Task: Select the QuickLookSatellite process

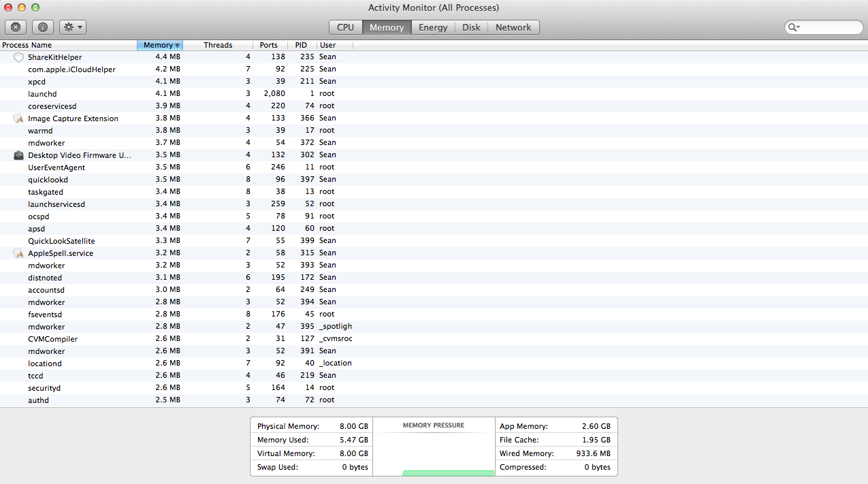Action: click(x=434, y=241)
